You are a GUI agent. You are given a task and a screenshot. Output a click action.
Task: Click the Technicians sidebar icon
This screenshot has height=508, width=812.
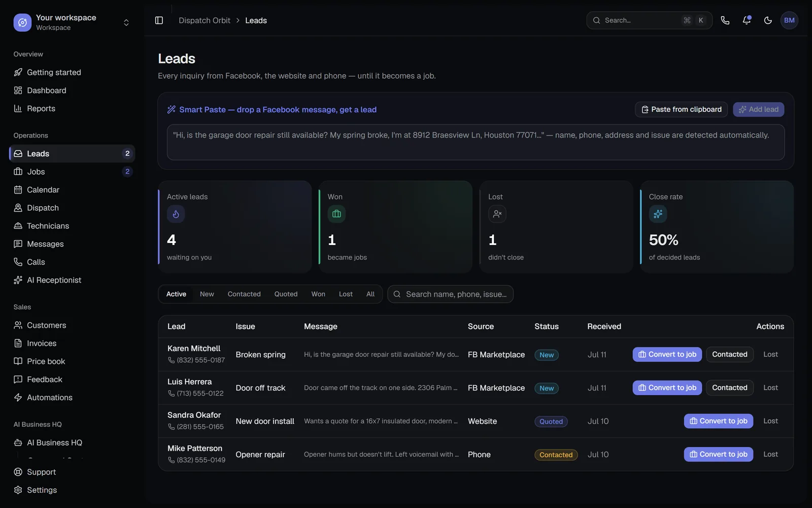(18, 226)
